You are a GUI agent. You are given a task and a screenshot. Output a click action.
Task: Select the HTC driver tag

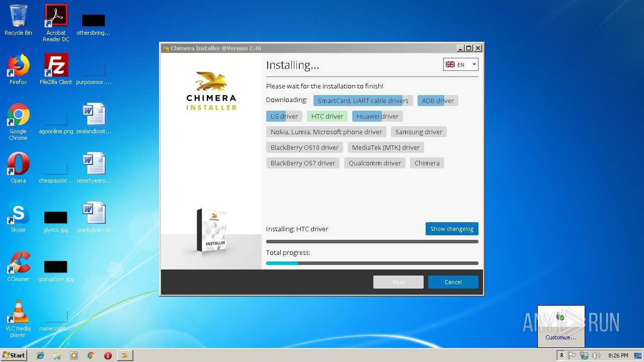click(327, 116)
